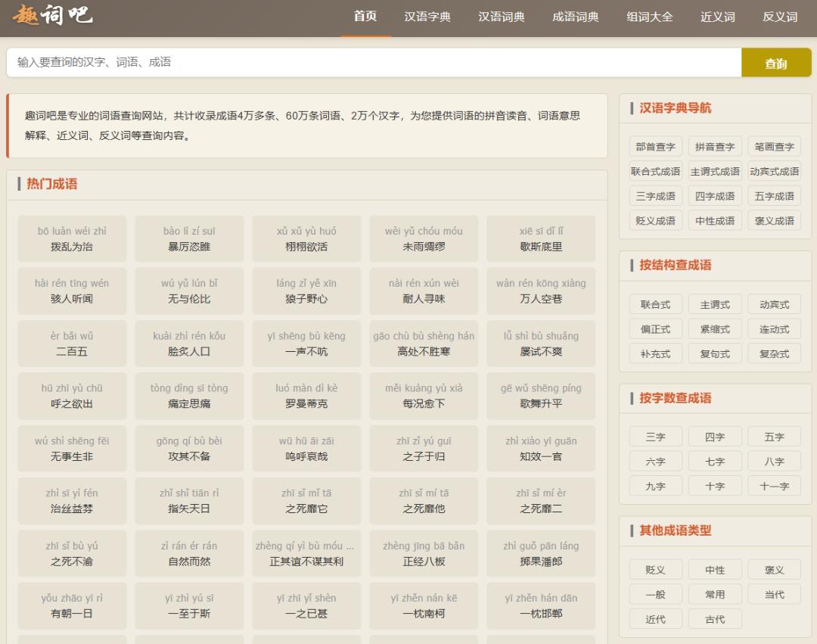The height and width of the screenshot is (644, 817).
Task: Select 七字 under 按字数查成语
Action: point(715,462)
